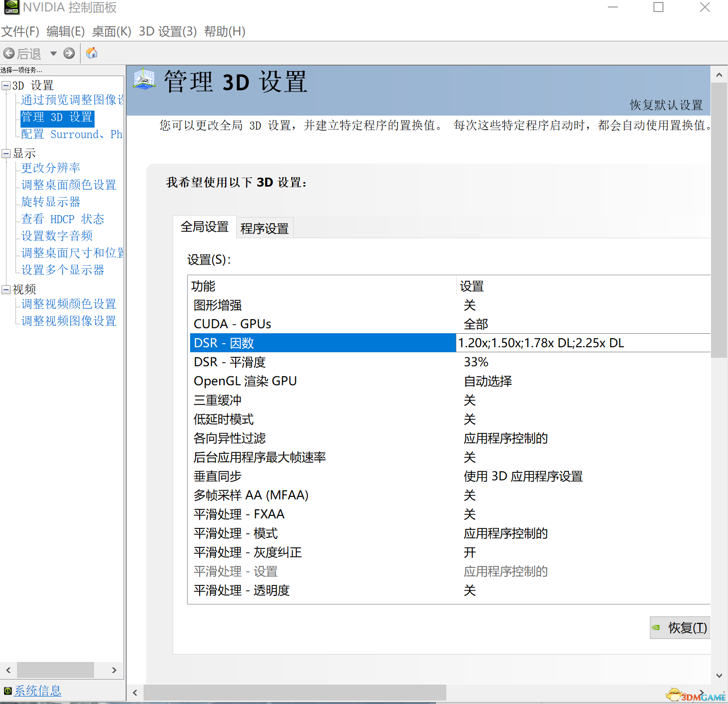Click the main panel horizontal scrollbar thumb
Viewport: 728px width, 704px height.
pyautogui.click(x=295, y=693)
